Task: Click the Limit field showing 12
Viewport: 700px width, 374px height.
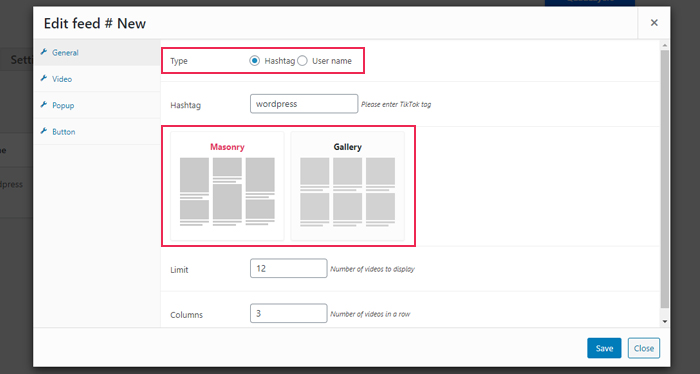Action: [288, 268]
